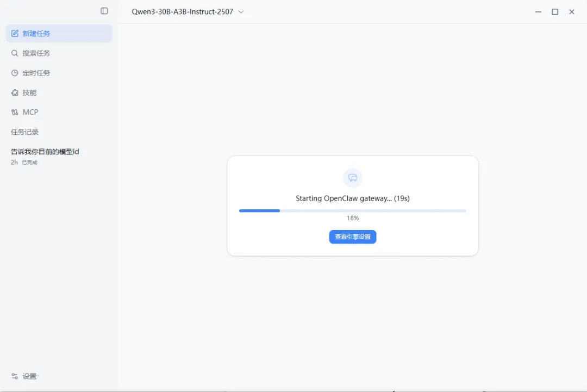
Task: Minimize the application window
Action: [538, 11]
